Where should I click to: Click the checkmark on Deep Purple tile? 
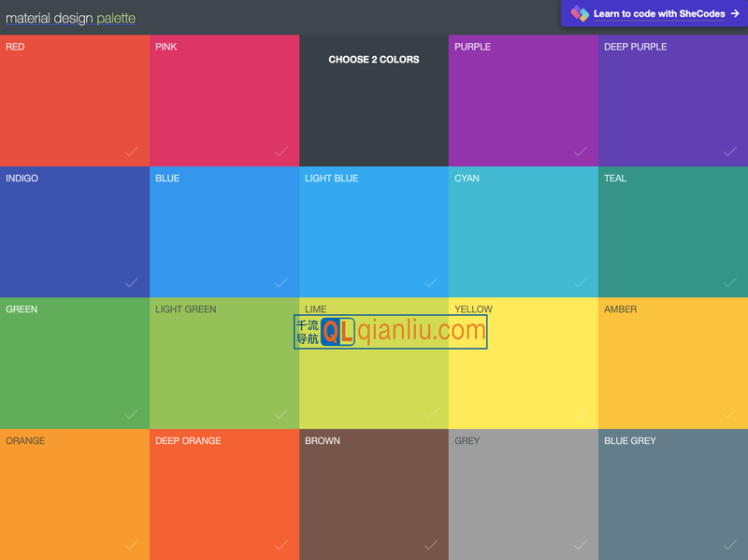(x=730, y=151)
